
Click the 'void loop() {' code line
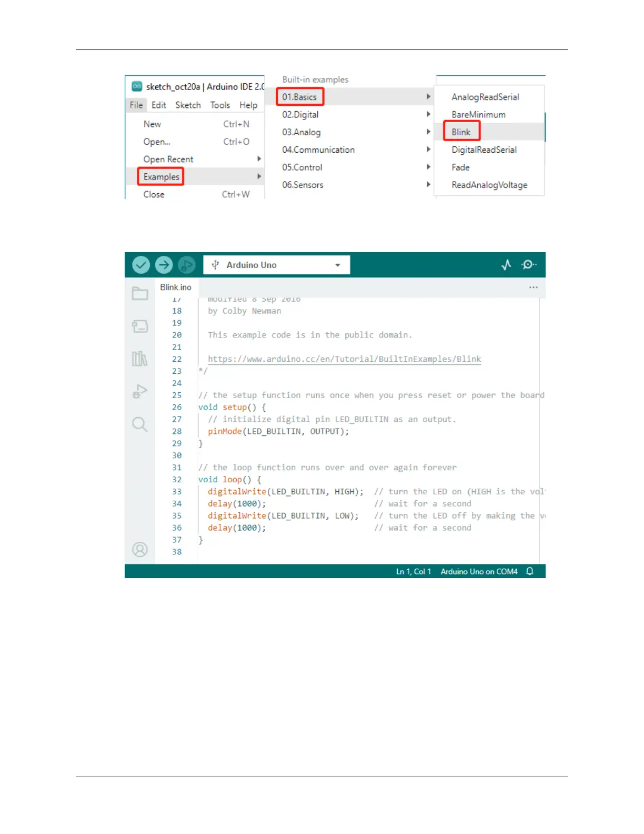click(x=230, y=480)
